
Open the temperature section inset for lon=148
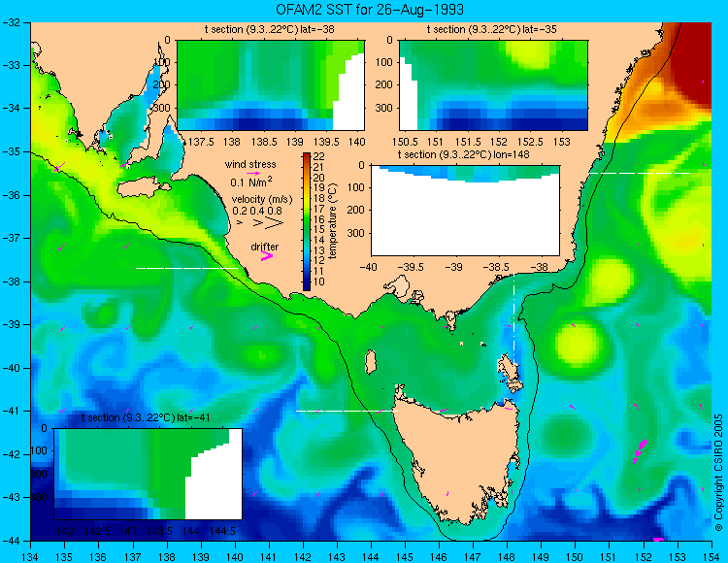(x=465, y=211)
